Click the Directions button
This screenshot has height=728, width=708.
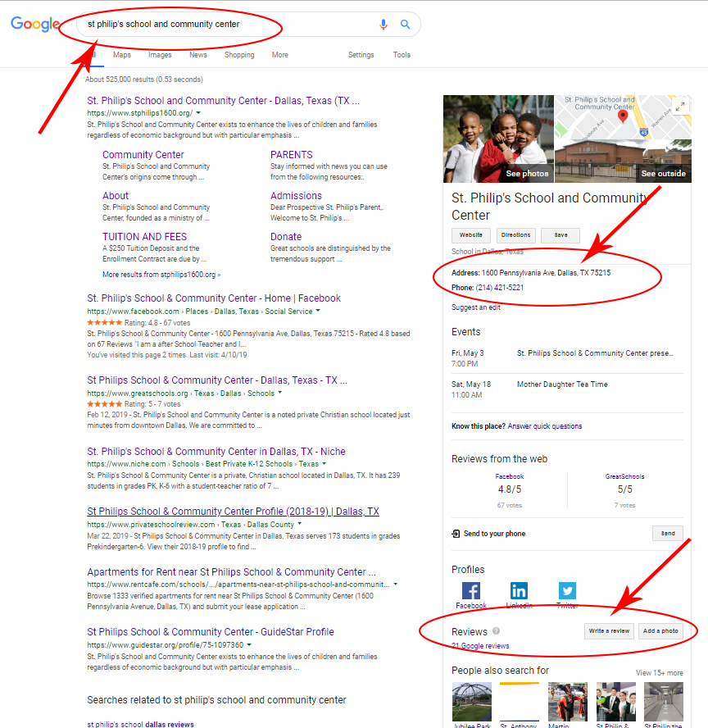[516, 235]
